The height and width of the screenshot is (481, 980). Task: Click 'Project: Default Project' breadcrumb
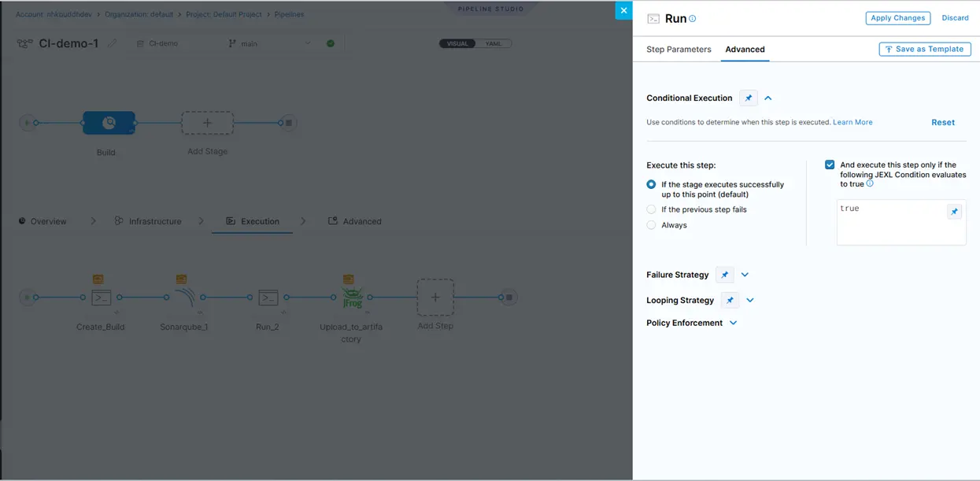(225, 14)
